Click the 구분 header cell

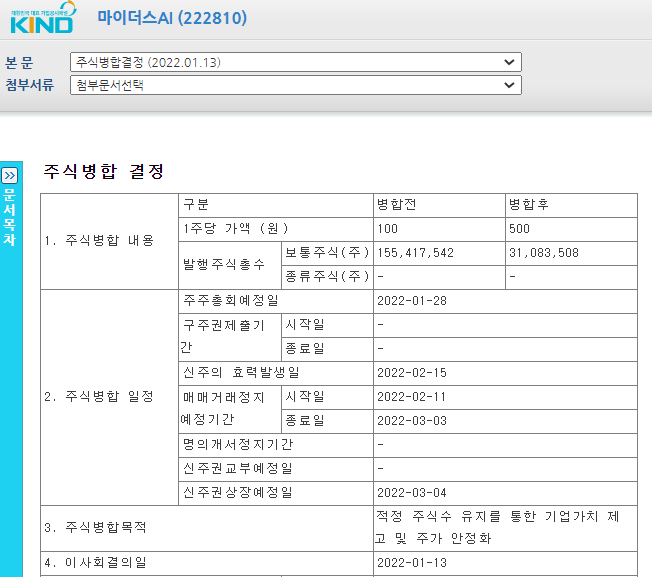[x=196, y=205]
